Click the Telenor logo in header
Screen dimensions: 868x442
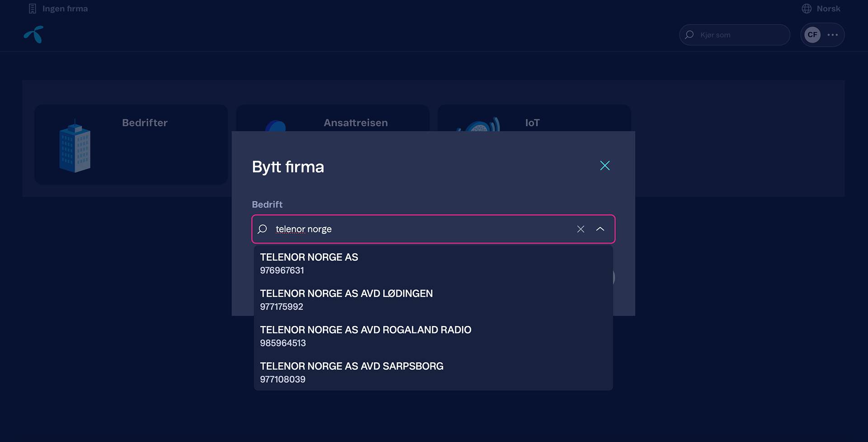pos(34,34)
